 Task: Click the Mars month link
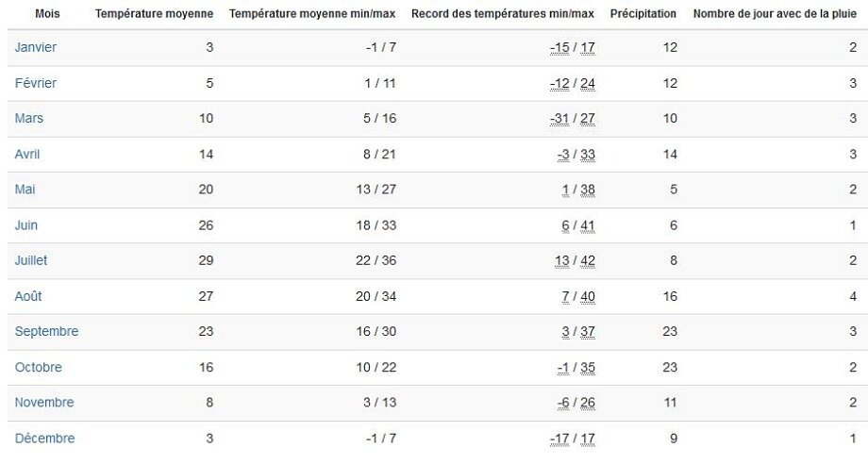(29, 118)
